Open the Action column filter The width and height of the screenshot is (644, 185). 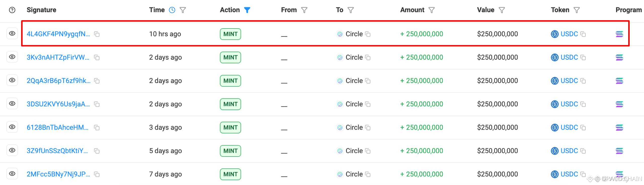click(247, 10)
